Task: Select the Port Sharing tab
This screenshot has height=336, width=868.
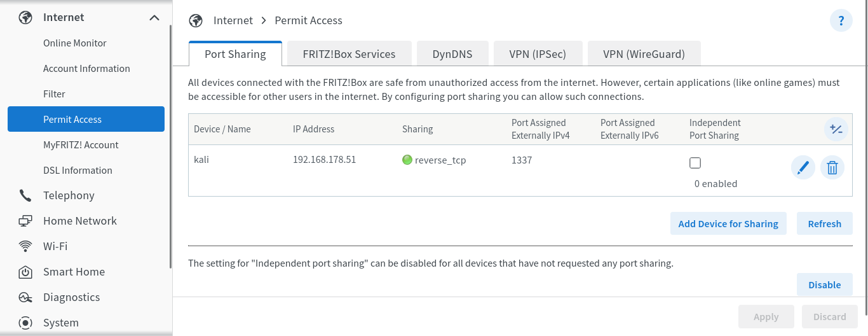Action: click(235, 54)
